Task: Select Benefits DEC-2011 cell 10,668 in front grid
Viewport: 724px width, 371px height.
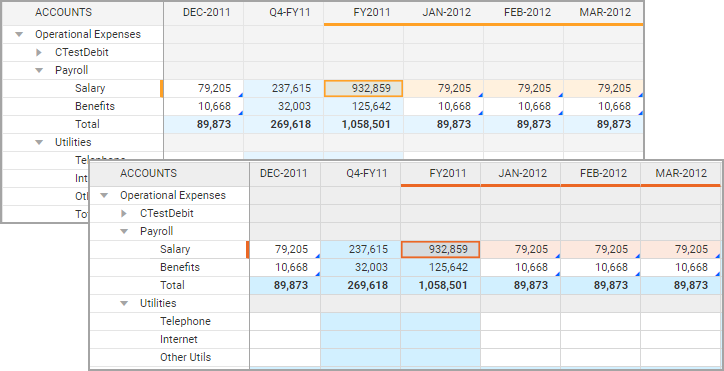Action: pos(285,268)
